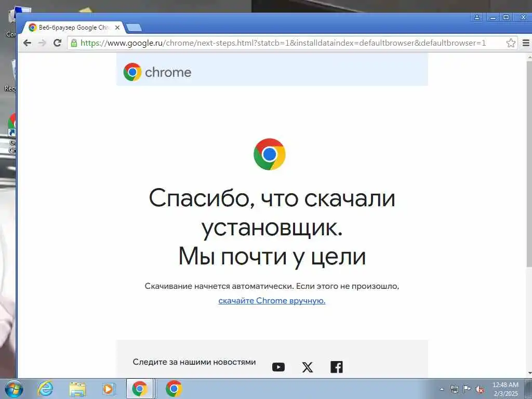
Task: Open the YouTube social icon
Action: 278,367
